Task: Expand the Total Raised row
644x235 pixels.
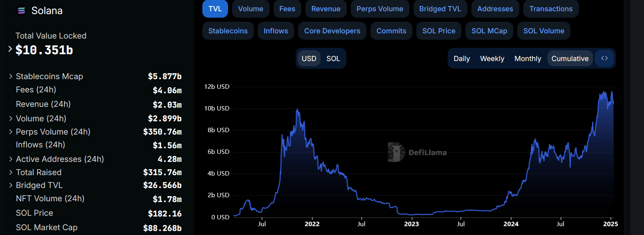Action: [x=11, y=172]
